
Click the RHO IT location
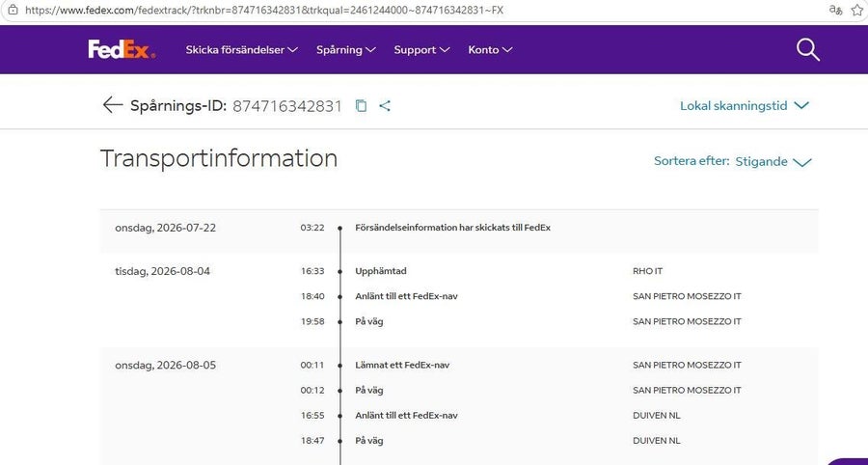pos(648,271)
